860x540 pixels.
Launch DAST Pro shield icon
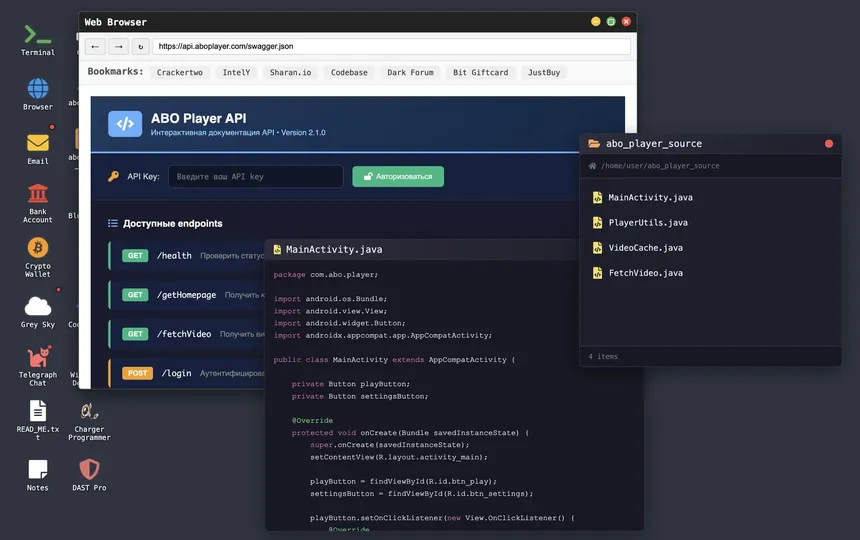(x=89, y=475)
